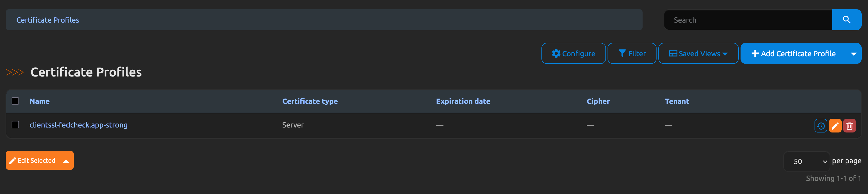868x194 pixels.
Task: Click the magnifier search button
Action: click(846, 20)
